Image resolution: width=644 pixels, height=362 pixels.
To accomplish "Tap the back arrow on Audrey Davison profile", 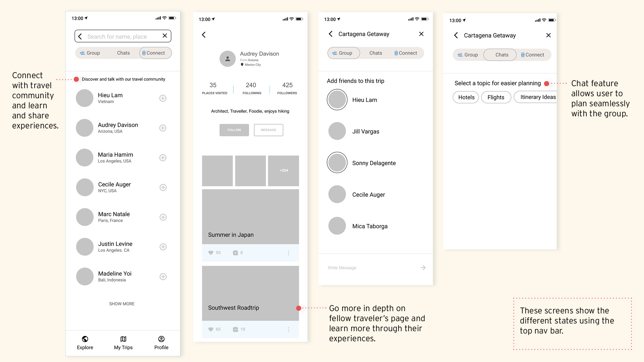I will (x=204, y=35).
